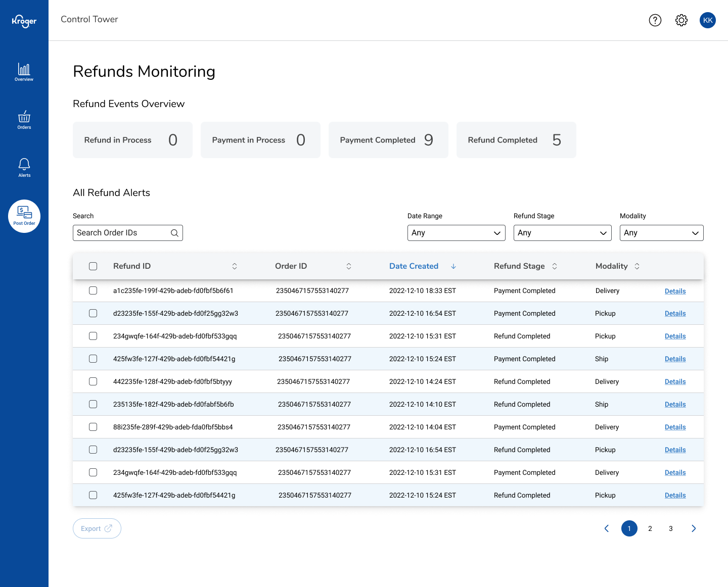728x587 pixels.
Task: Click the KK user avatar
Action: (x=707, y=20)
